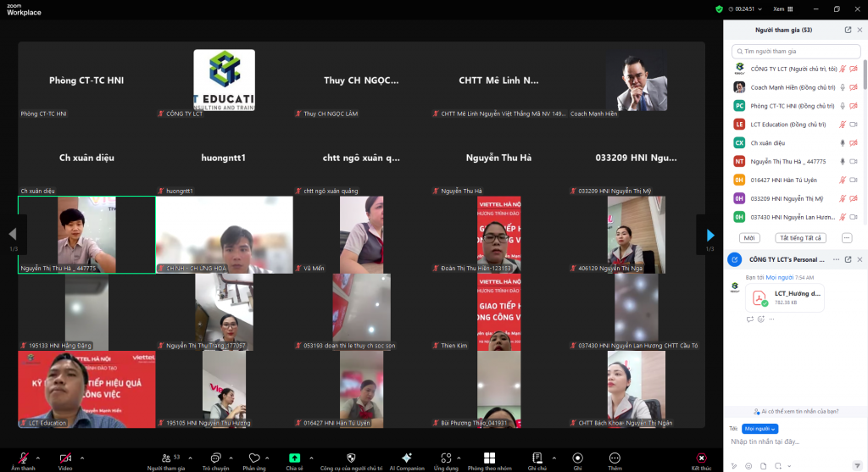Toggle the camera icon for 016427 HNI Hàn Tú Uyên
The image size is (868, 472).
(854, 180)
